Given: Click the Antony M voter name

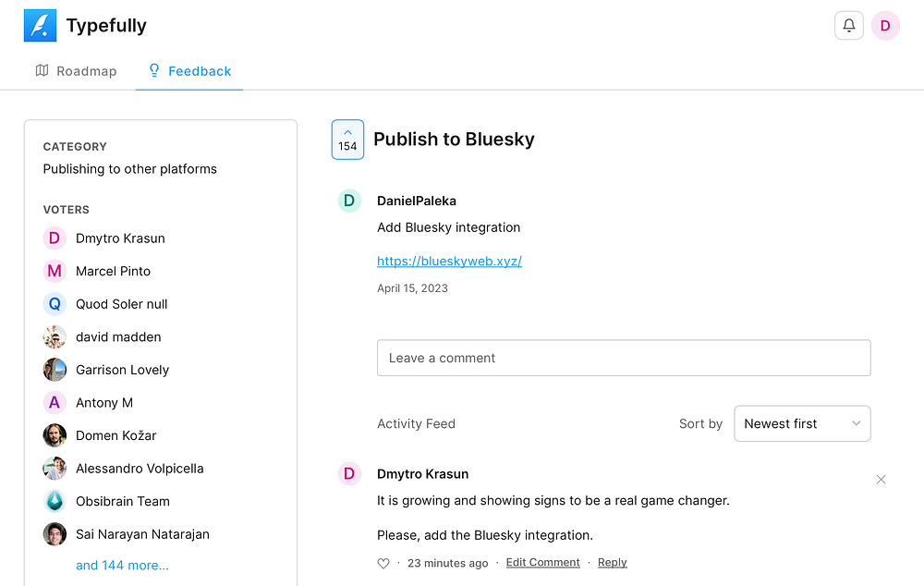Looking at the screenshot, I should (104, 403).
